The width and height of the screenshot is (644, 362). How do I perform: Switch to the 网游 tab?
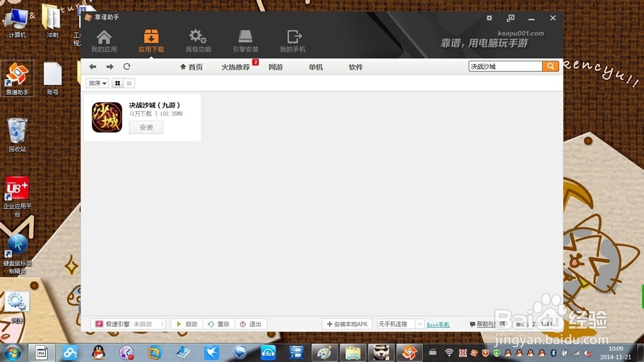point(276,67)
